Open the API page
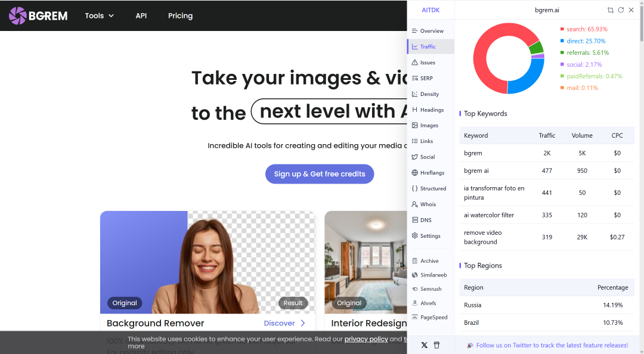 click(x=141, y=15)
